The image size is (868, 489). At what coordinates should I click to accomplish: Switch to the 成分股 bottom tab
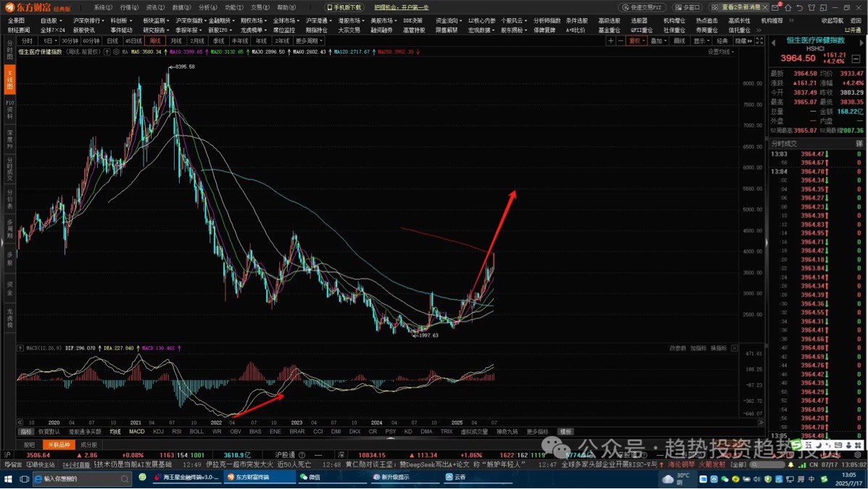tap(88, 445)
